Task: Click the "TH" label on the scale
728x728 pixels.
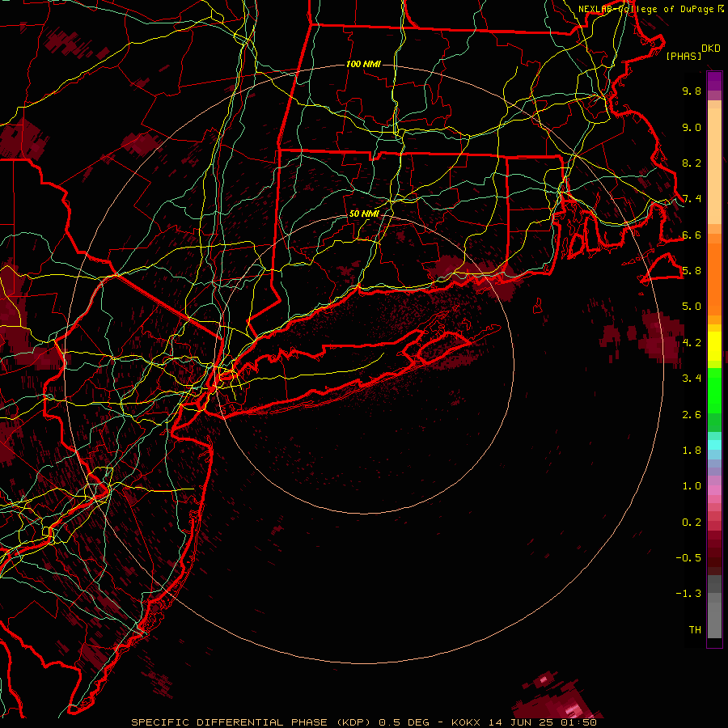Action: [x=695, y=630]
